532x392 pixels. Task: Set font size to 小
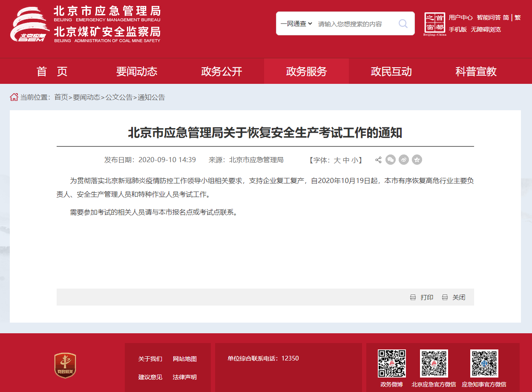tap(355, 160)
